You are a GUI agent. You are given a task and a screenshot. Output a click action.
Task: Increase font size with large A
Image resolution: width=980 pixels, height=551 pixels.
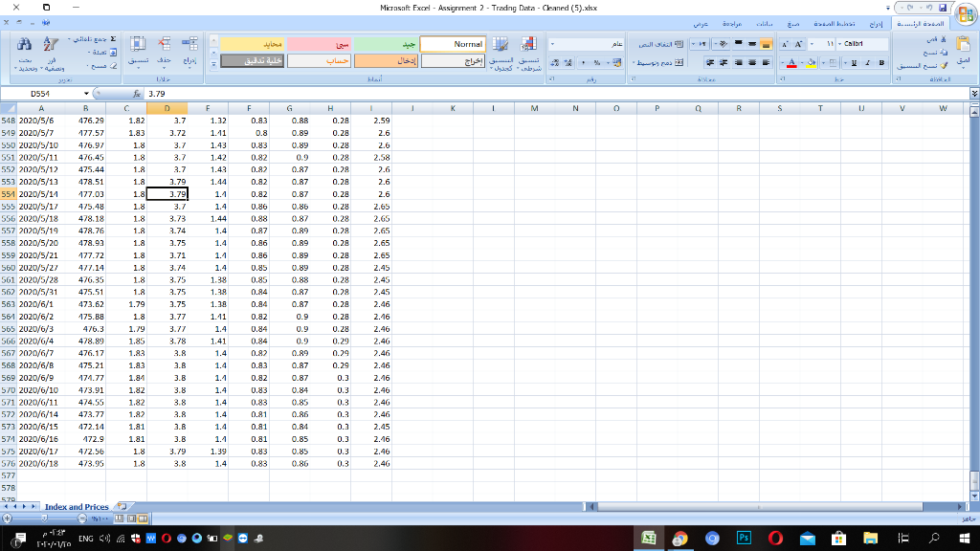coord(798,44)
